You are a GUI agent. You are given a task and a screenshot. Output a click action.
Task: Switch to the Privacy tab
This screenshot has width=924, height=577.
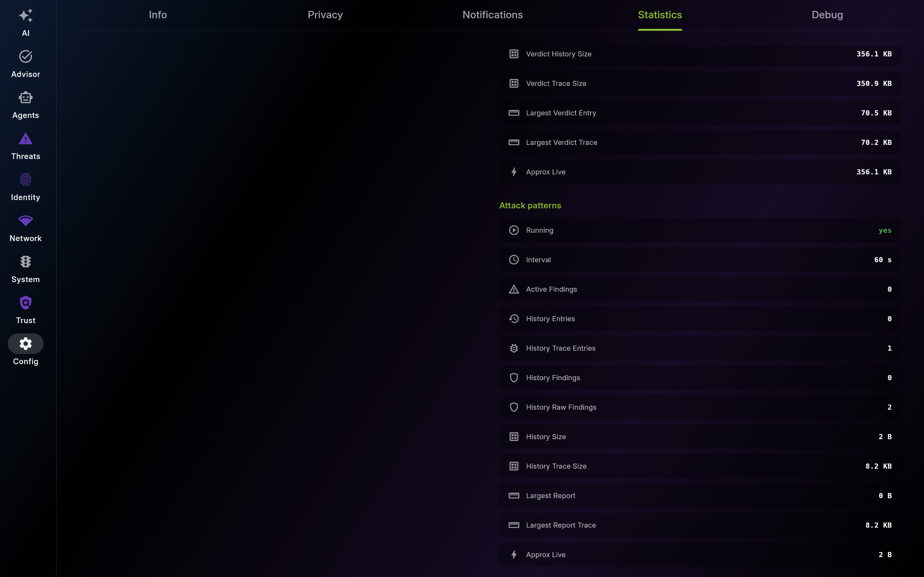[x=325, y=15]
